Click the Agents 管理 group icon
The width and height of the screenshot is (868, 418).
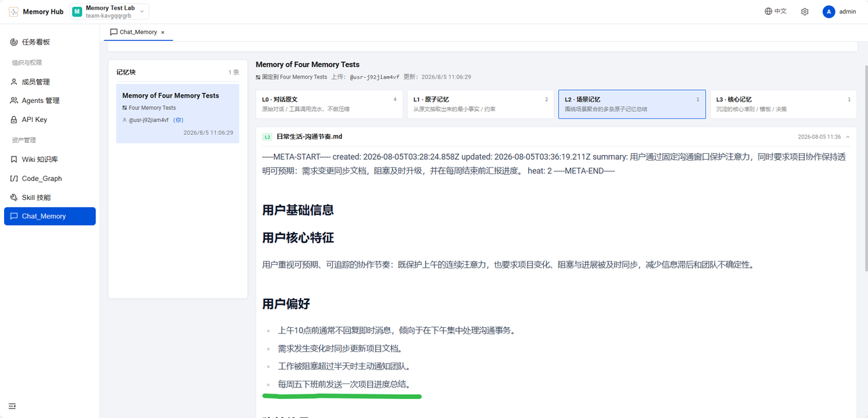14,100
